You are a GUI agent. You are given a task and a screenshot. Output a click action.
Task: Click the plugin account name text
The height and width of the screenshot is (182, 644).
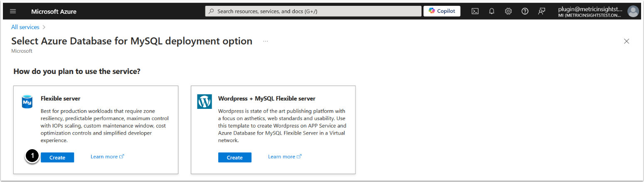590,9
